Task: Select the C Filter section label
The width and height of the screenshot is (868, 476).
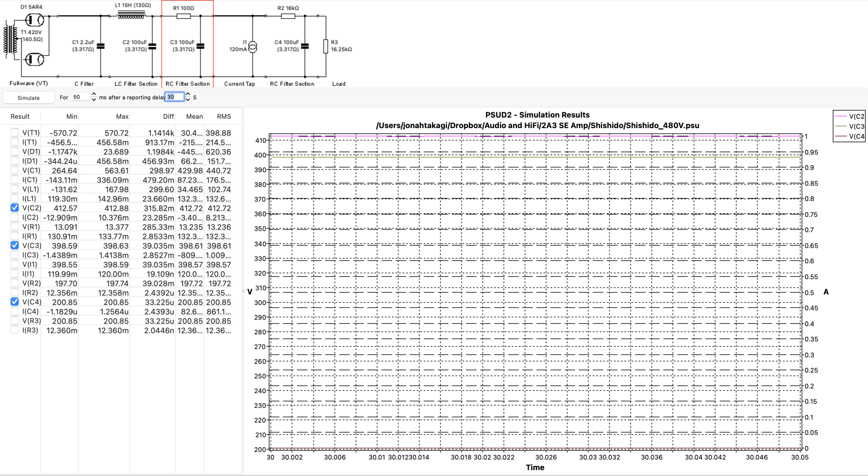Action: [84, 84]
